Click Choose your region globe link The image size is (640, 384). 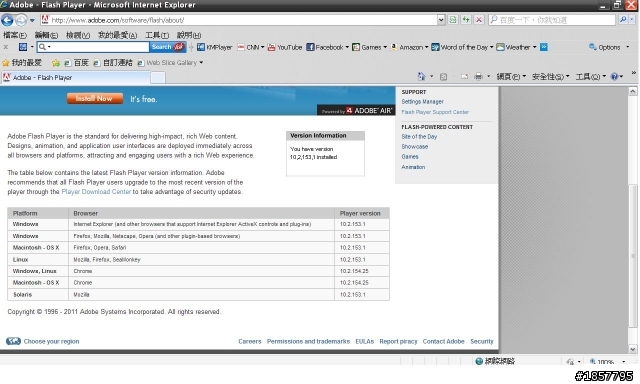[x=42, y=341]
